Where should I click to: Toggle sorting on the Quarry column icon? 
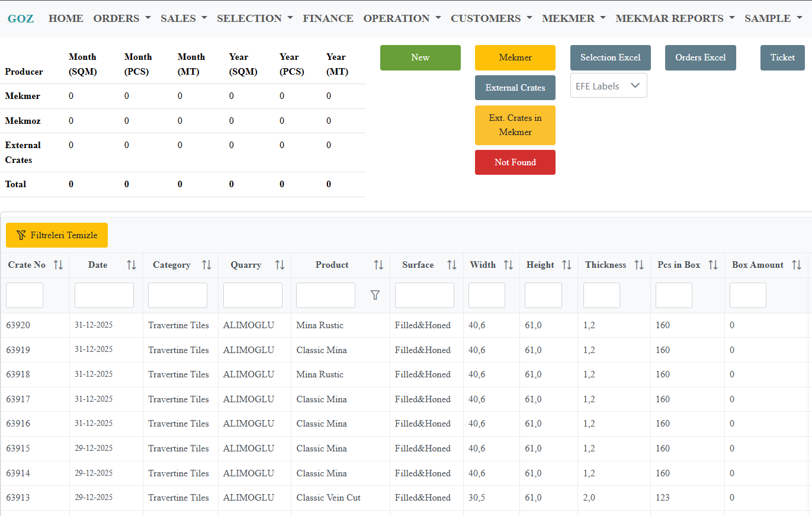(280, 265)
